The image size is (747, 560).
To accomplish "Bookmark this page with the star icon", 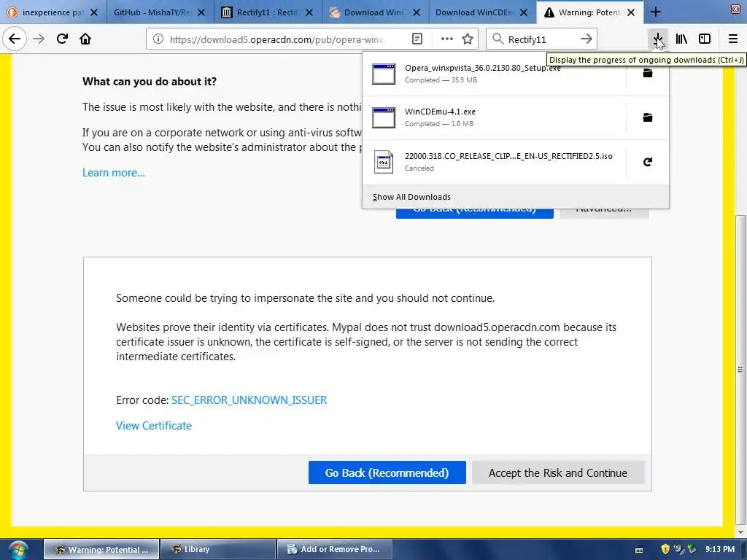I will (x=468, y=39).
